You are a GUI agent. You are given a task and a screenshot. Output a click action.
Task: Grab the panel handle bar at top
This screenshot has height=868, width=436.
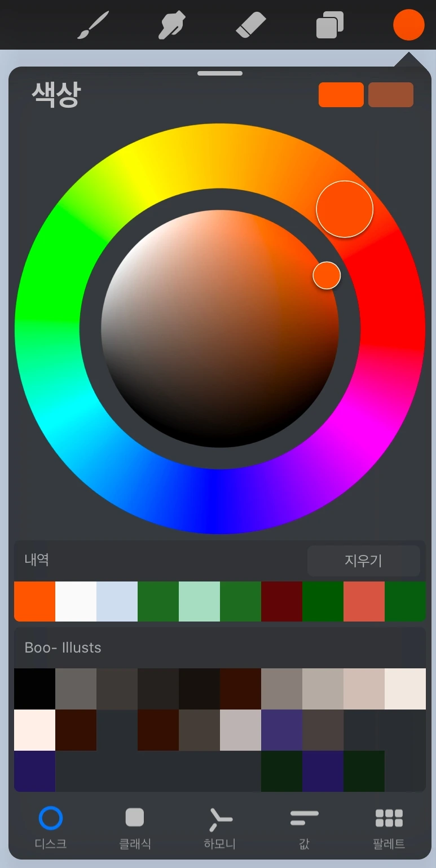220,73
